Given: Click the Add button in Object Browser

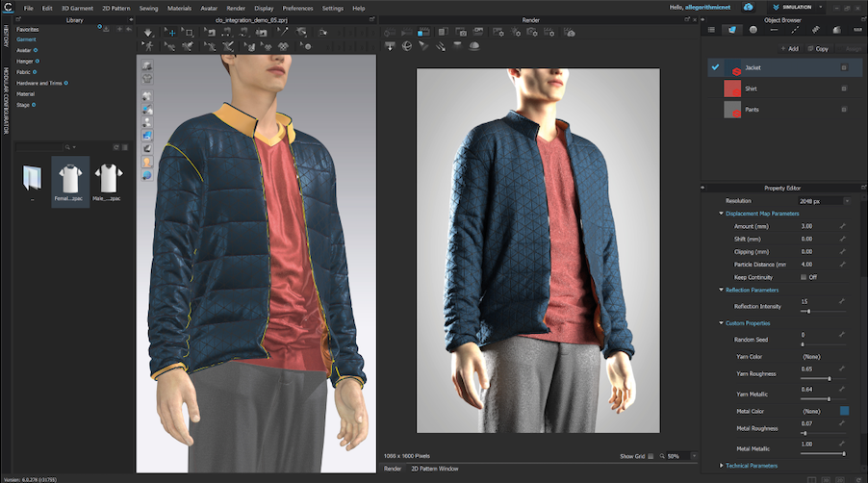Looking at the screenshot, I should pos(790,48).
